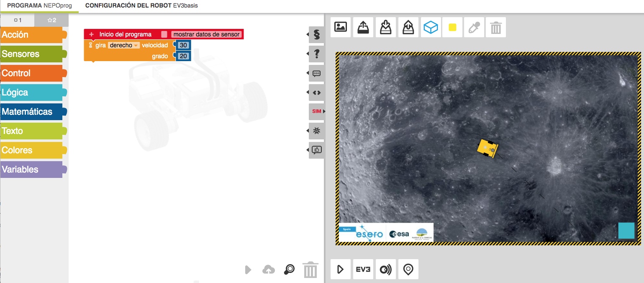Switch to CONFIGURACIÓN DEL ROBOT tab
644x283 pixels.
[141, 6]
